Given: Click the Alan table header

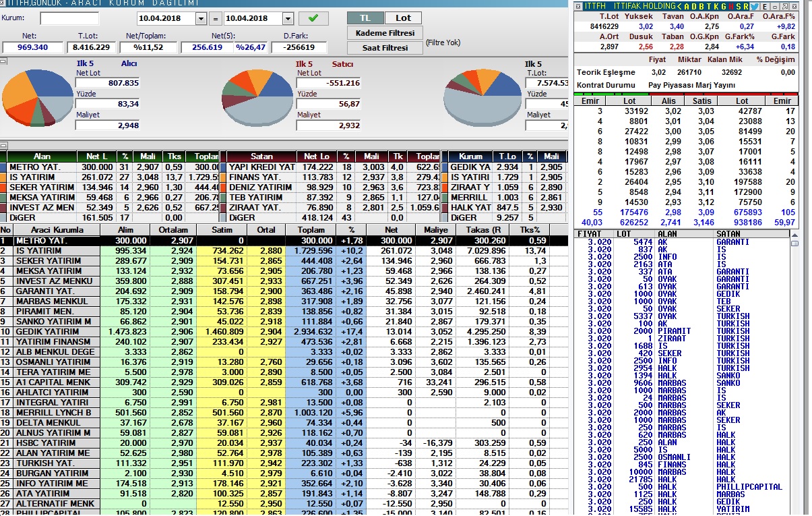Looking at the screenshot, I should coord(41,156).
